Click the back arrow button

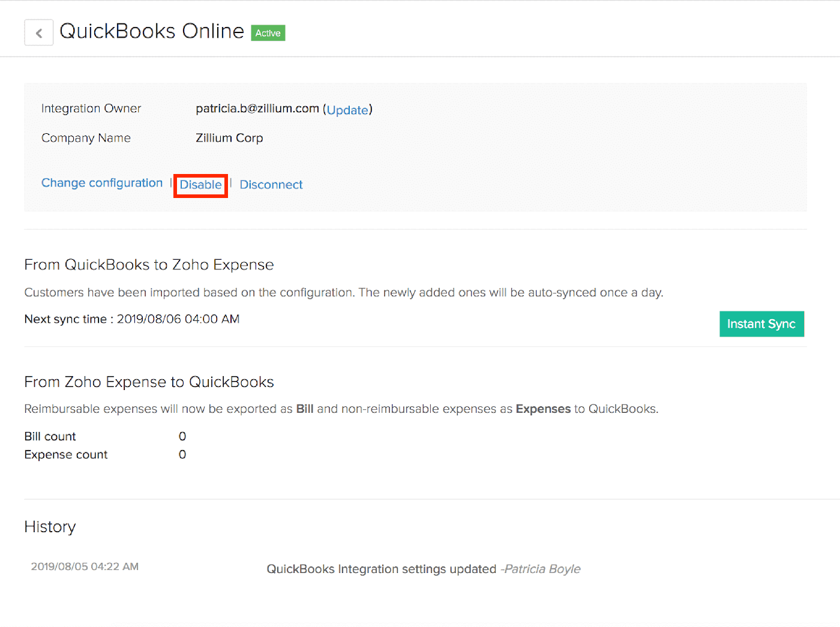pyautogui.click(x=39, y=33)
